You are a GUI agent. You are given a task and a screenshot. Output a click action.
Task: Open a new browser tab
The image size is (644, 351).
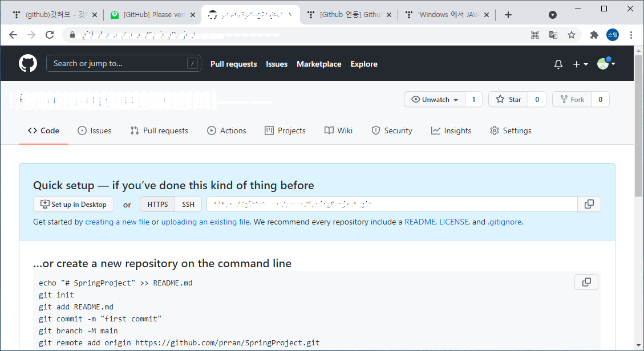508,15
